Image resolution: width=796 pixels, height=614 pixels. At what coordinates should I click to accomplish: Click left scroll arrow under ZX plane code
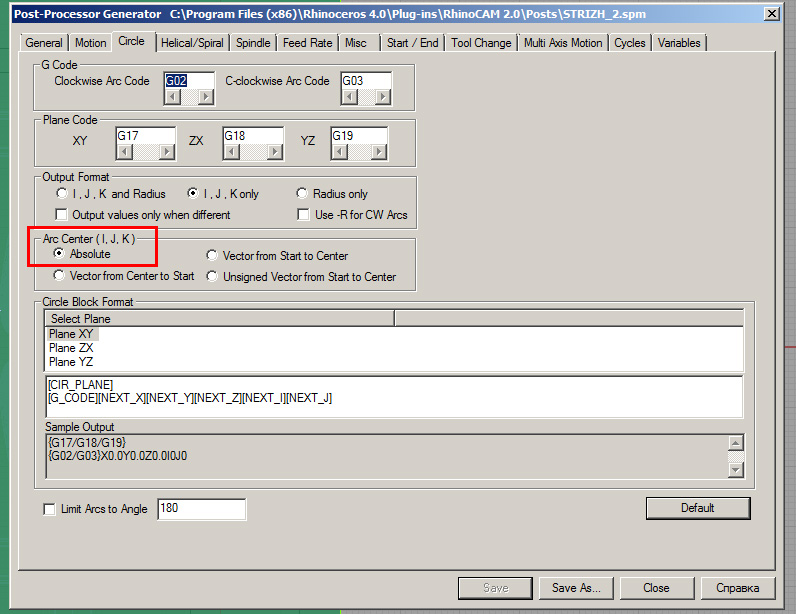pos(230,152)
